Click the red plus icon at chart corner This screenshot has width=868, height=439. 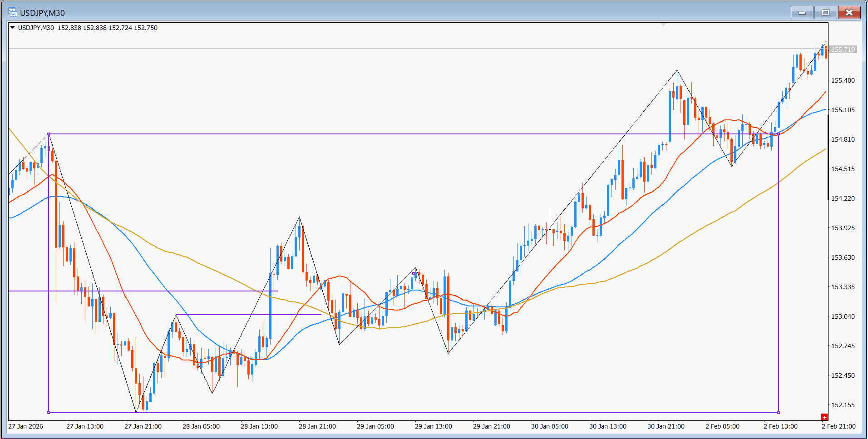pos(824,417)
